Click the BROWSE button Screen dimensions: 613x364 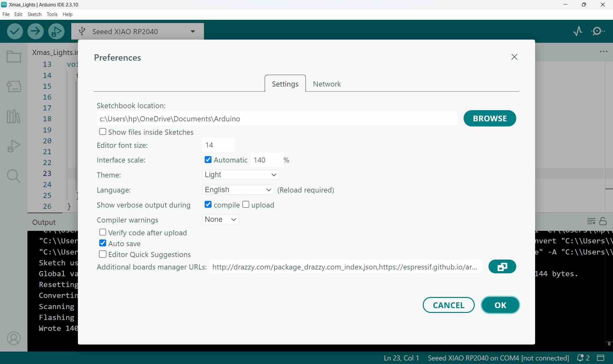(x=490, y=118)
